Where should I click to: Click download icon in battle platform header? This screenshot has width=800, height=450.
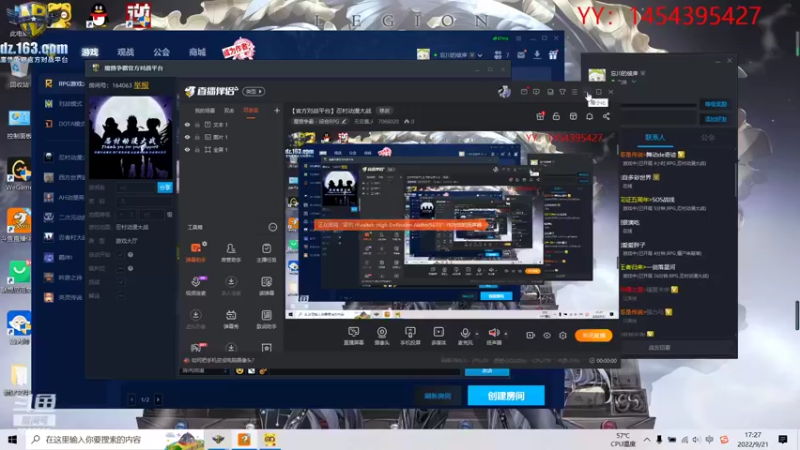[537, 55]
